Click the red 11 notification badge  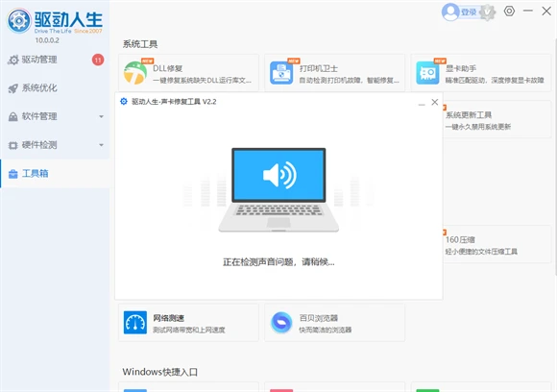(98, 60)
